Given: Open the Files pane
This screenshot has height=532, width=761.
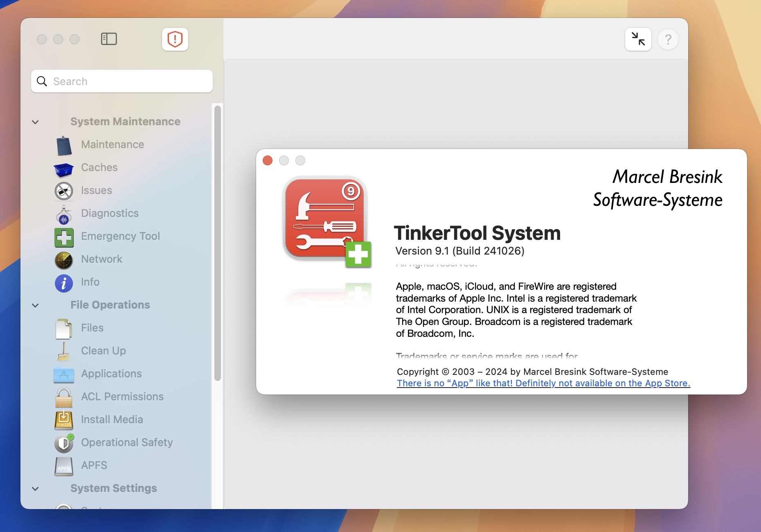Looking at the screenshot, I should 92,328.
